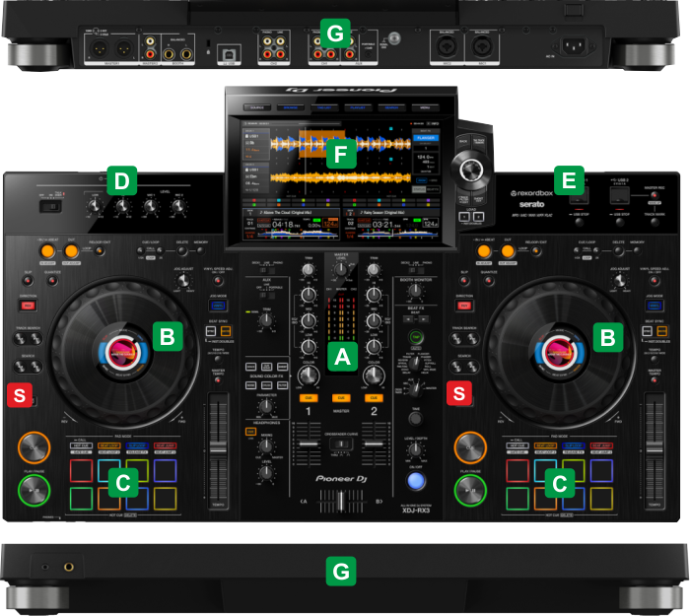Open the TAG LIST tab on the touchscreen
Screen dimensions: 690x616
(324, 107)
